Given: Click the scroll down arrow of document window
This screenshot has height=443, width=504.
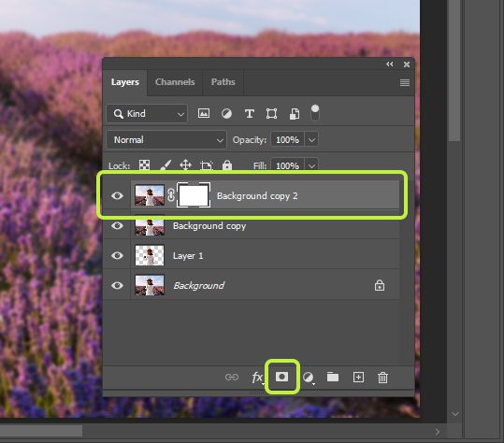Looking at the screenshot, I should click(455, 414).
